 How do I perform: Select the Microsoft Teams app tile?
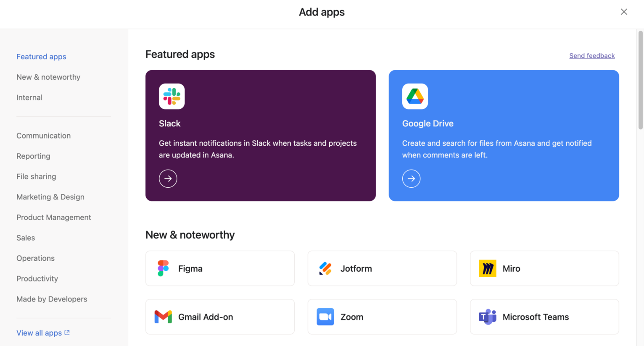[544, 317]
